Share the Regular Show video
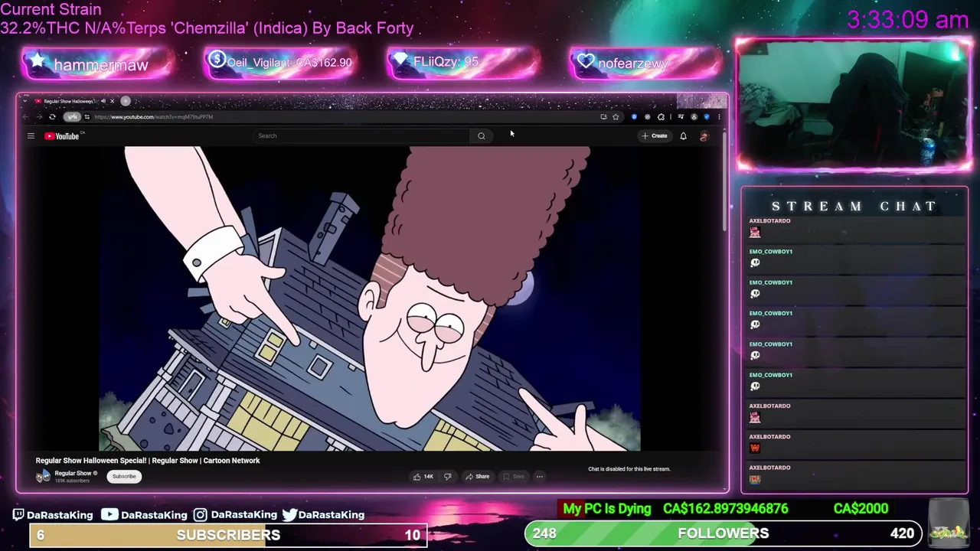This screenshot has width=980, height=551. point(478,477)
